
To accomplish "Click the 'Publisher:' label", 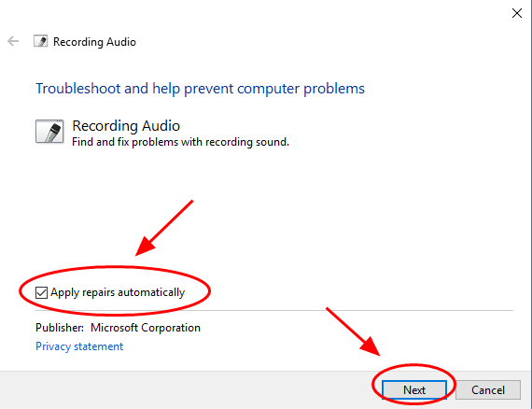I will (x=60, y=328).
